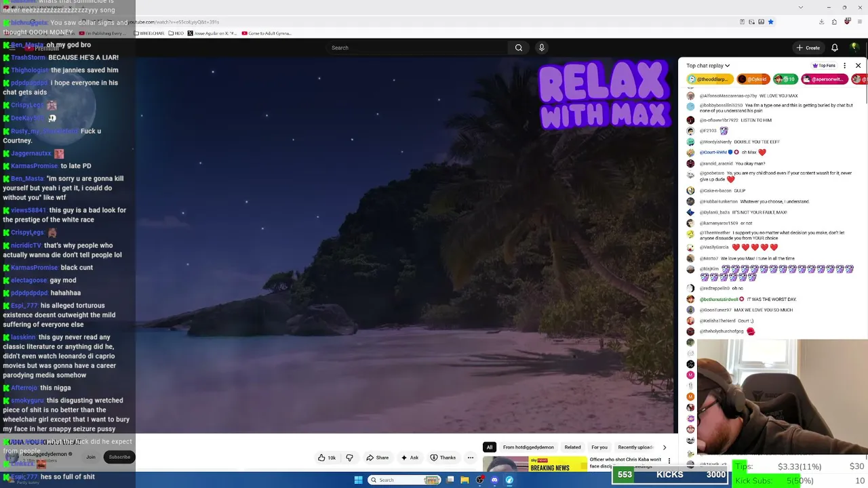Image resolution: width=868 pixels, height=488 pixels.
Task: Share the video
Action: pos(378,457)
